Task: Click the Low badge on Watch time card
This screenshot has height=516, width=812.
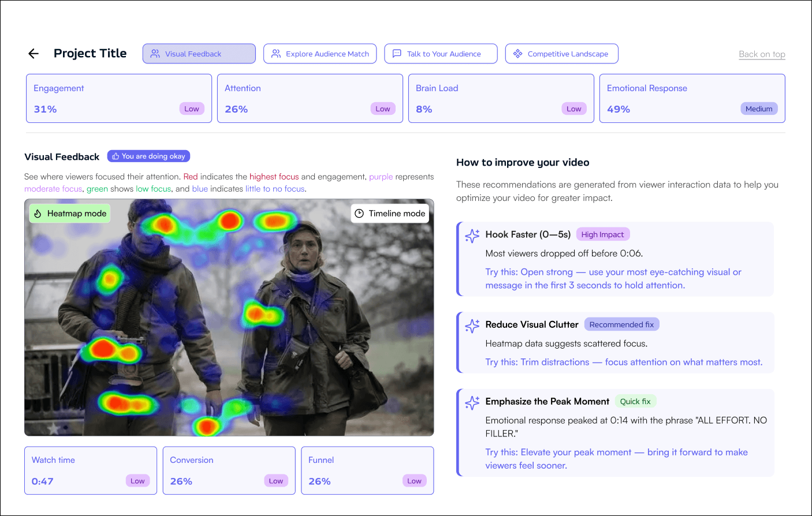Action: tap(137, 481)
